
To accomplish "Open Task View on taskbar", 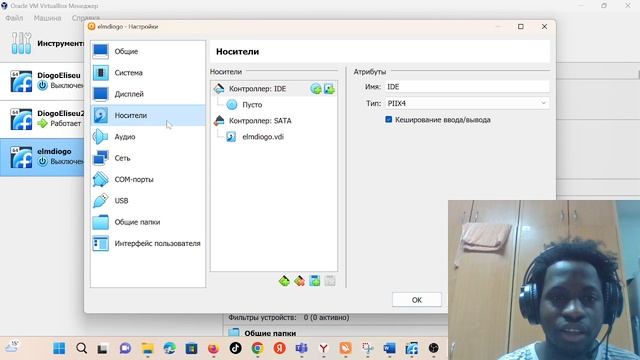I will click(102, 348).
